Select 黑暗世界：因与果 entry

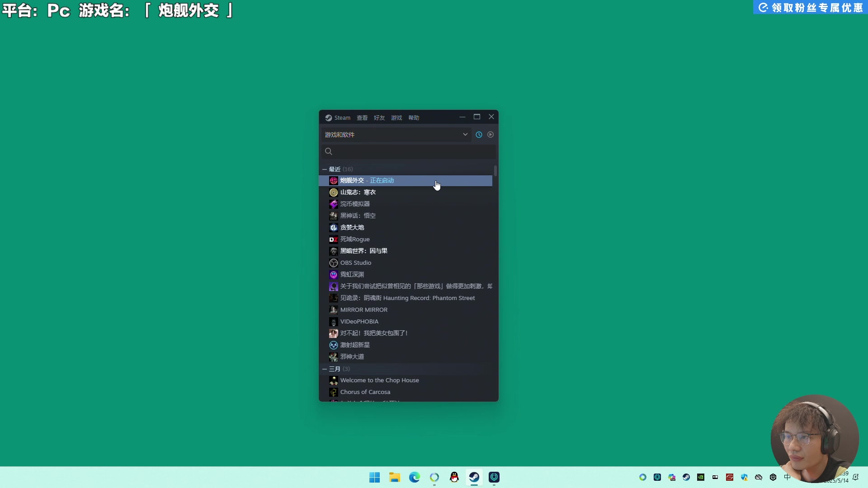(406, 251)
